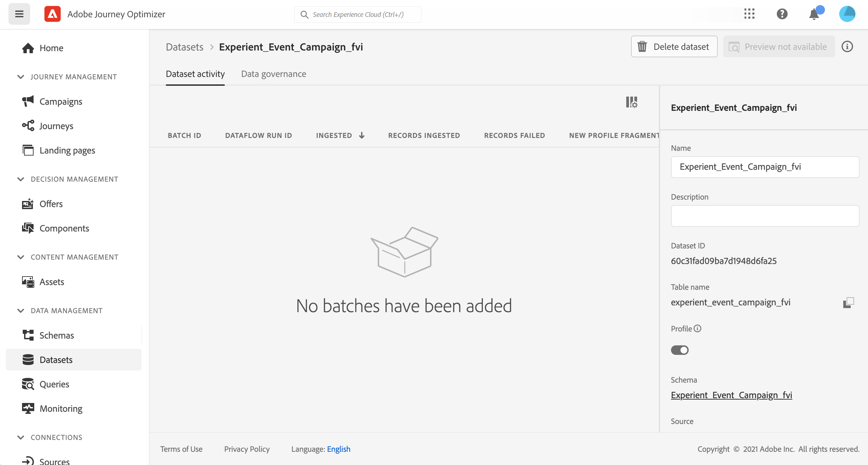The height and width of the screenshot is (465, 868).
Task: Copy the table name with copy icon
Action: coord(848,302)
